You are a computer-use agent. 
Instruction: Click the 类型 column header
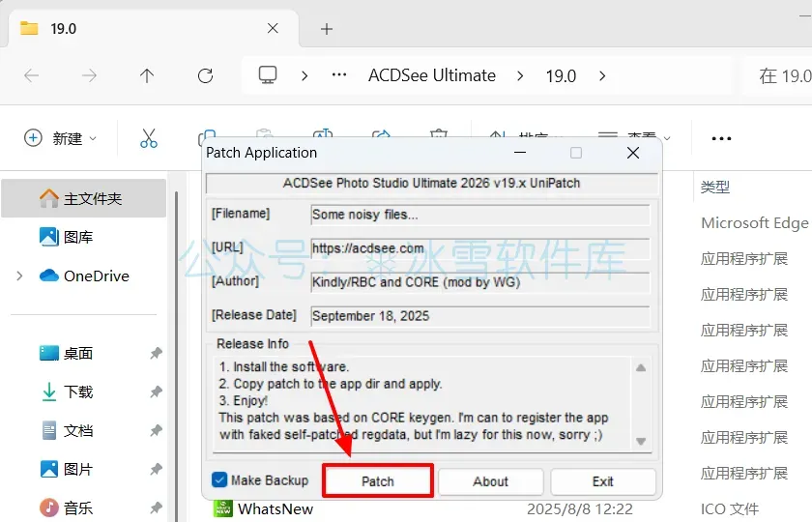tap(715, 187)
